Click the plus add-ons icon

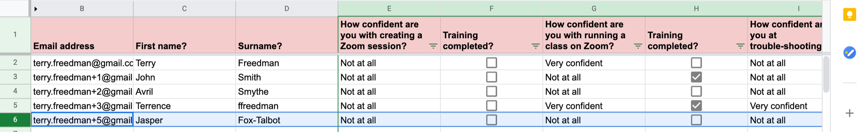coord(850,113)
